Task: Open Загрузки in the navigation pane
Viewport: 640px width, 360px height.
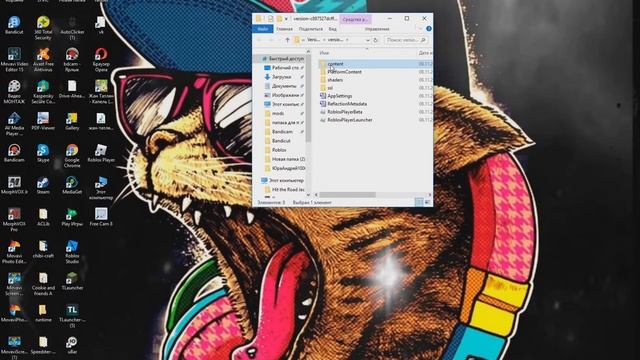Action: [282, 77]
